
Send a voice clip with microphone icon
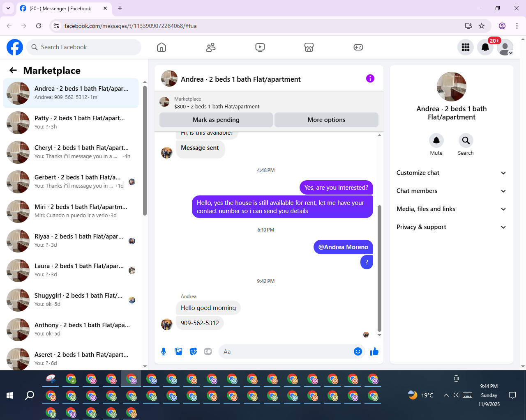164,351
